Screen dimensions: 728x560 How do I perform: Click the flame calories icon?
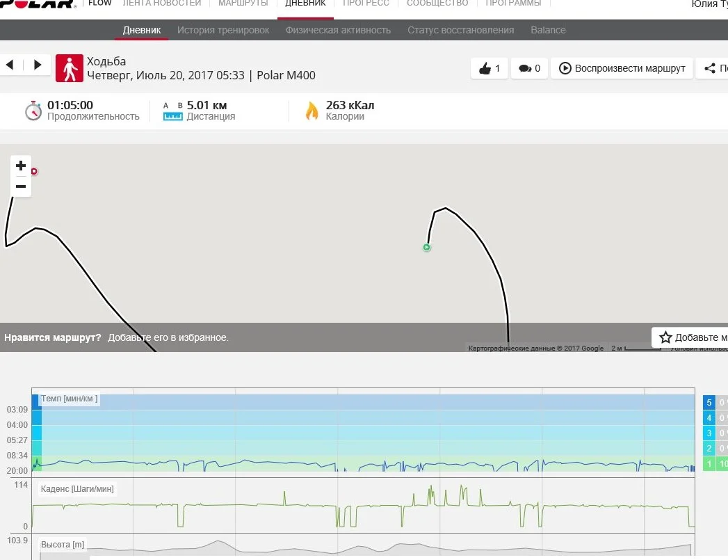(x=312, y=111)
